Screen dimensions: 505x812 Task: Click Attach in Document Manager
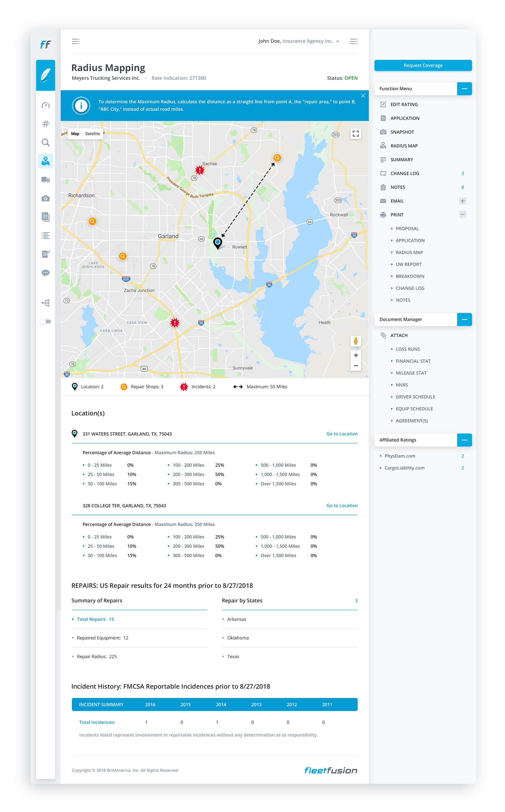[394, 335]
